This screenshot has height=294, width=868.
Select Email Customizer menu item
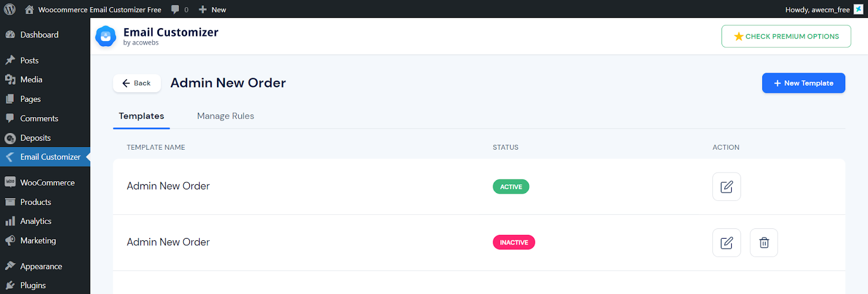45,157
